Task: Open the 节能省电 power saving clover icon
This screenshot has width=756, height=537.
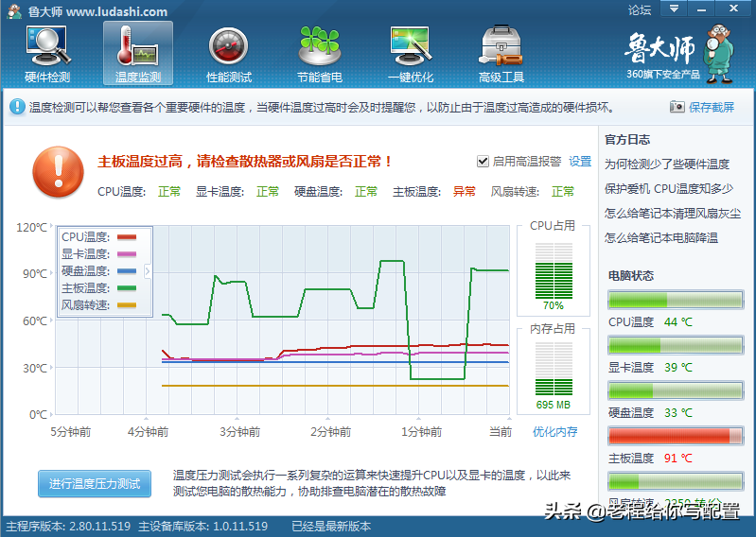Action: pos(319,54)
